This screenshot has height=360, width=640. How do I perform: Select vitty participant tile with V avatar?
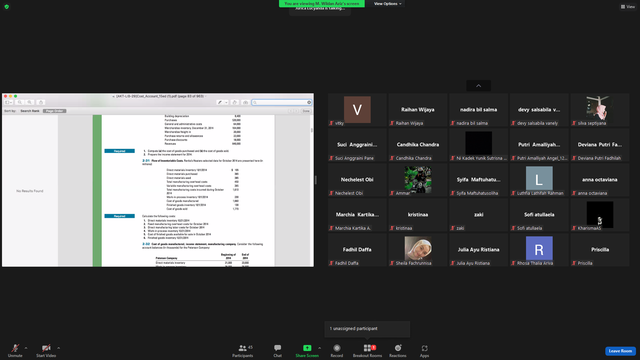357,110
